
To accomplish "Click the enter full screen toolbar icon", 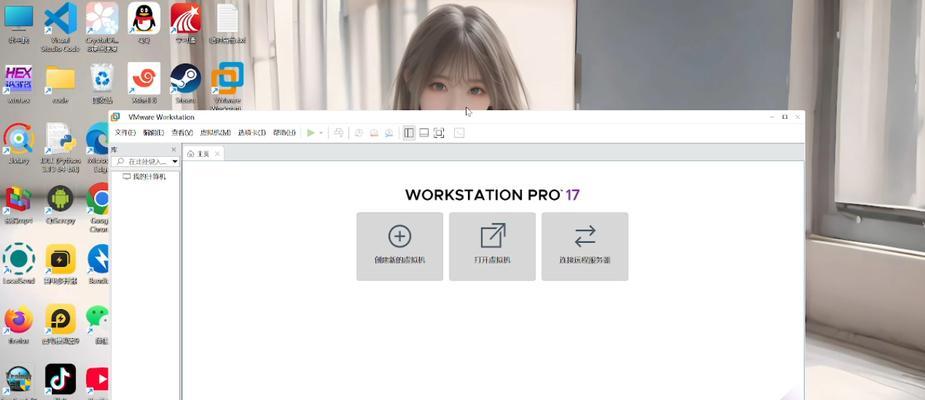I will click(x=439, y=133).
